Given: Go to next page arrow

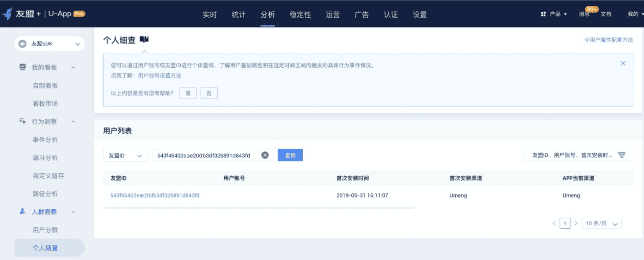Looking at the screenshot, I should pyautogui.click(x=576, y=223).
